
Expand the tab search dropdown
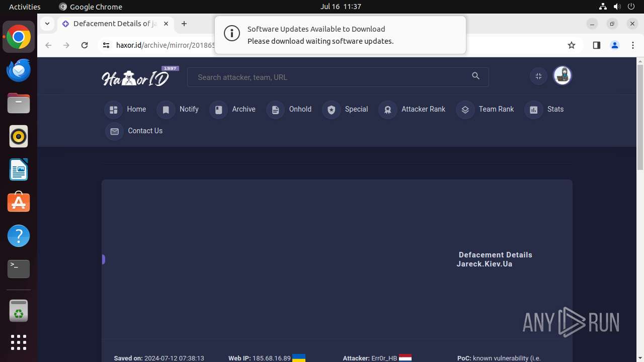pos(47,24)
